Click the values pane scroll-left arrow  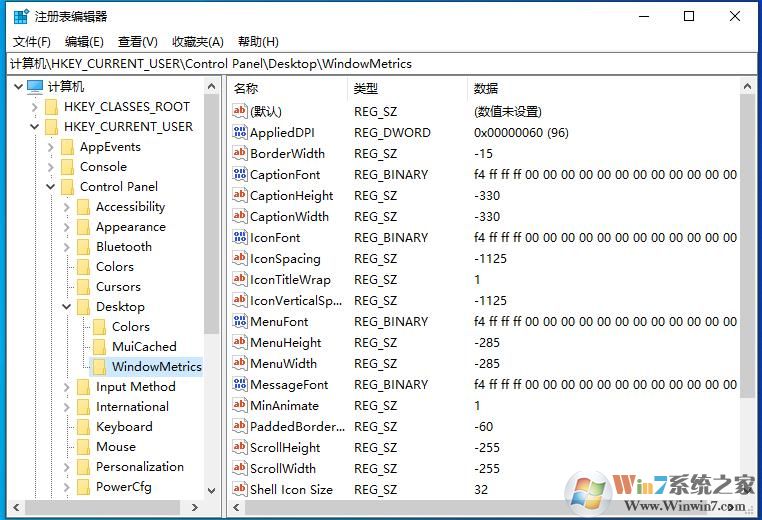click(236, 507)
